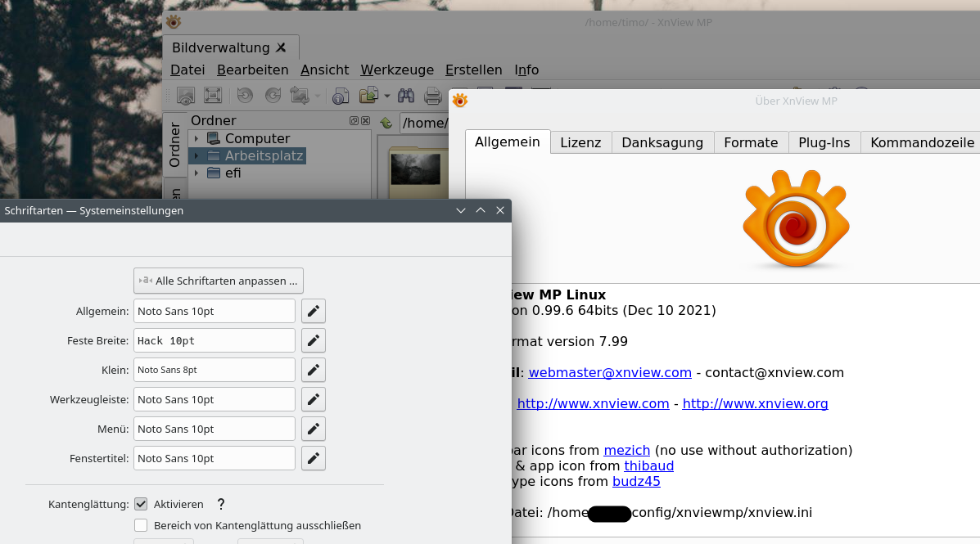This screenshot has width=980, height=544.
Task: Click the webmaster@xnview.com email link
Action: tap(610, 373)
